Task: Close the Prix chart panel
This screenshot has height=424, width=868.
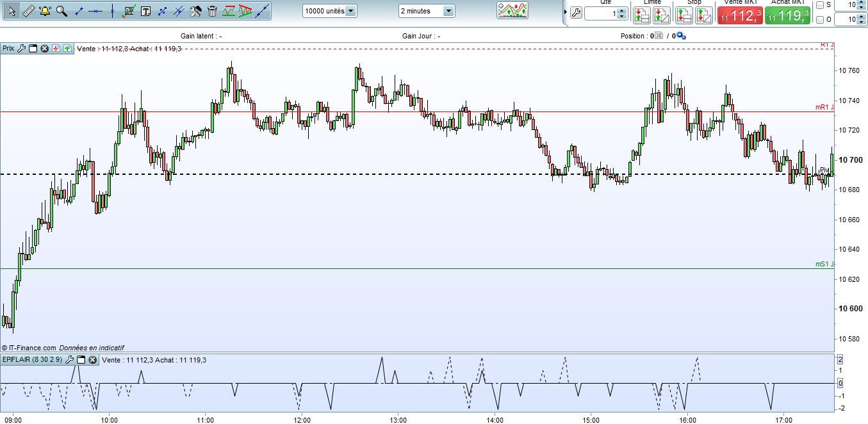Action: click(x=44, y=48)
